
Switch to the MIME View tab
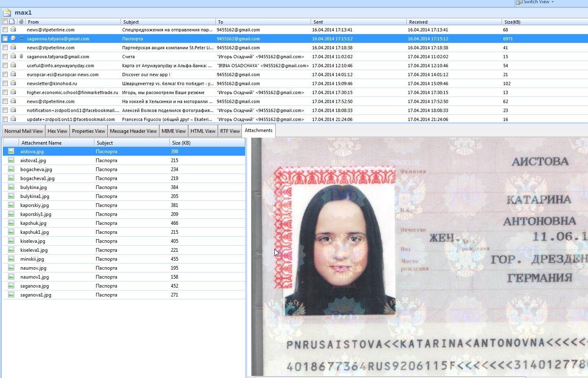[173, 131]
